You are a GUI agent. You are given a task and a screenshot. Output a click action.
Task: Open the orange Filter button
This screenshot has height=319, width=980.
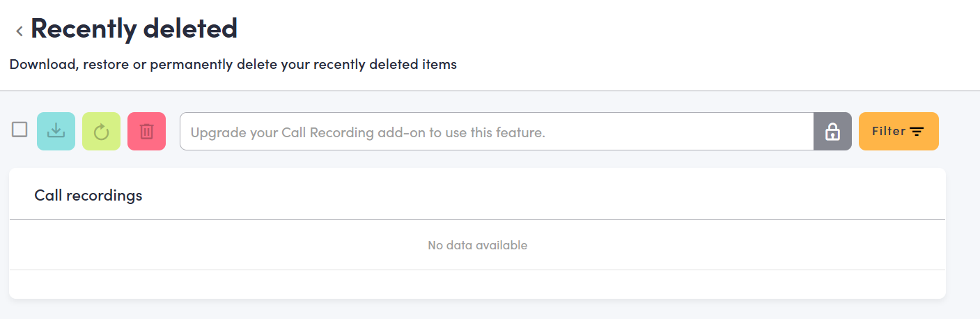click(x=899, y=131)
